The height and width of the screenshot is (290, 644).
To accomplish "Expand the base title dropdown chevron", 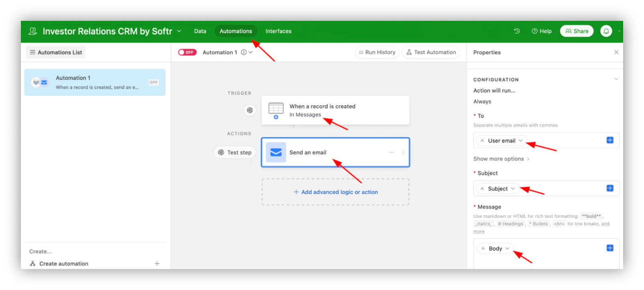I will 179,31.
